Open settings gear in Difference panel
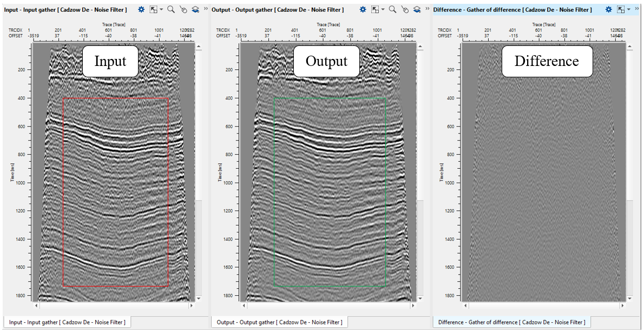Screen dimensions: 644x333 coord(609,10)
